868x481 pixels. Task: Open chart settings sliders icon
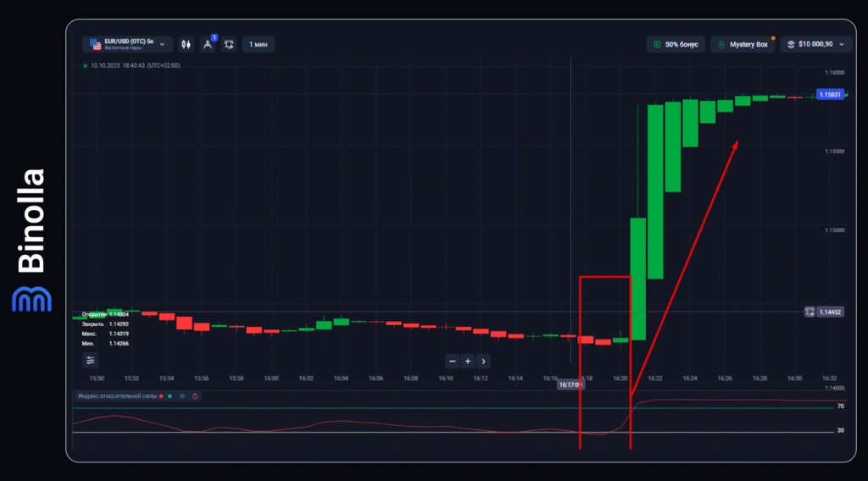pos(91,360)
